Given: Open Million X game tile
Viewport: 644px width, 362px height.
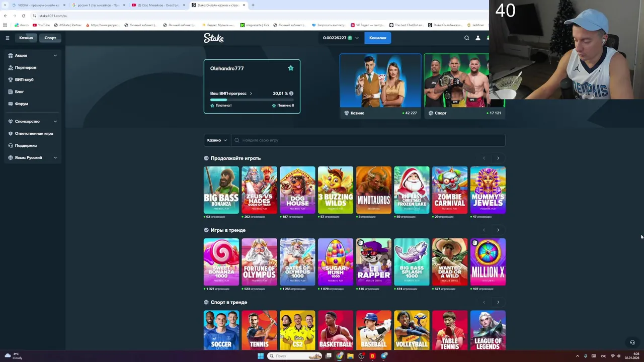Looking at the screenshot, I should pyautogui.click(x=488, y=262).
